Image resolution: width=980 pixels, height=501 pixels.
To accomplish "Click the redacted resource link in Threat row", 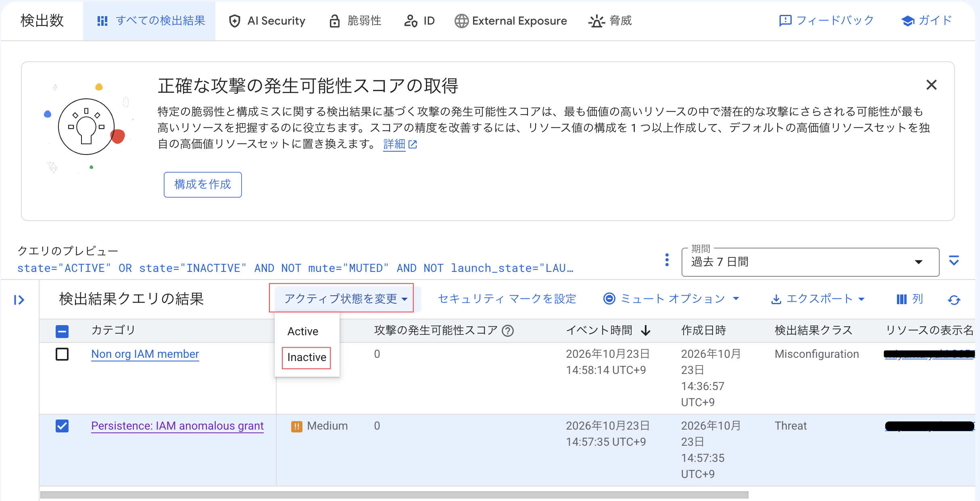I will 930,426.
